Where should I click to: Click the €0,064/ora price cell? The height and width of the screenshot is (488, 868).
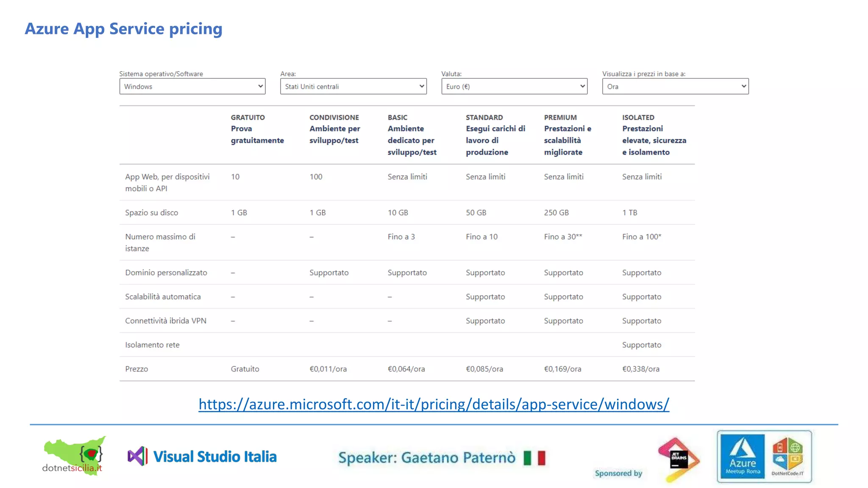[406, 369]
